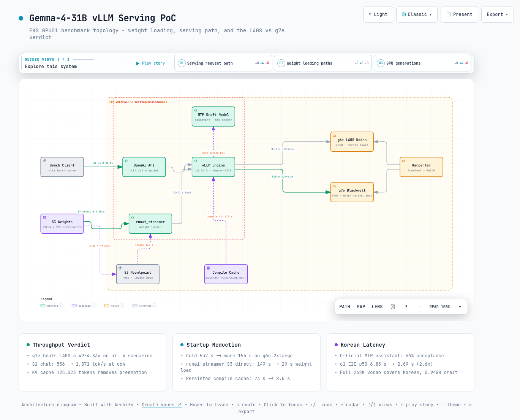
Task: Click the g6e L40S Nodes cloud icon
Action: [x=334, y=136]
